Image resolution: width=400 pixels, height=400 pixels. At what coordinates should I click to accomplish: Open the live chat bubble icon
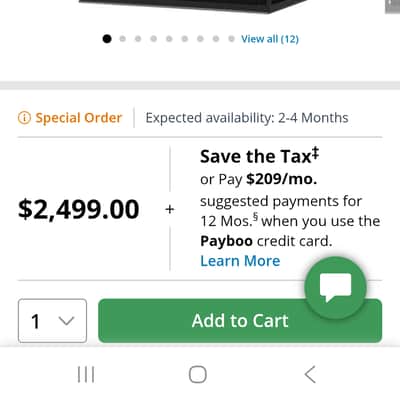point(335,288)
